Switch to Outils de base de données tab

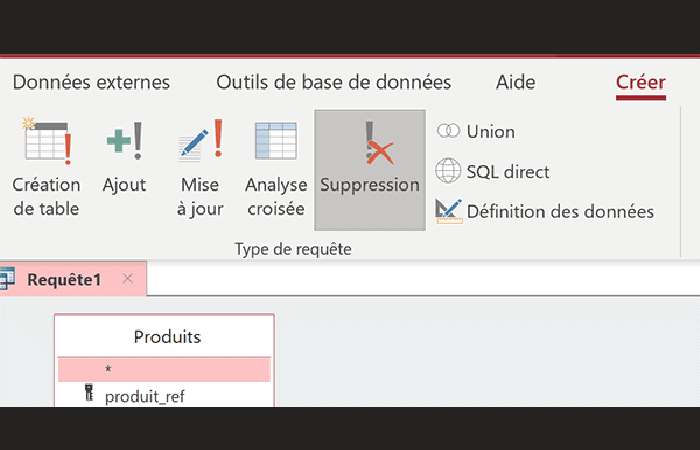click(333, 82)
